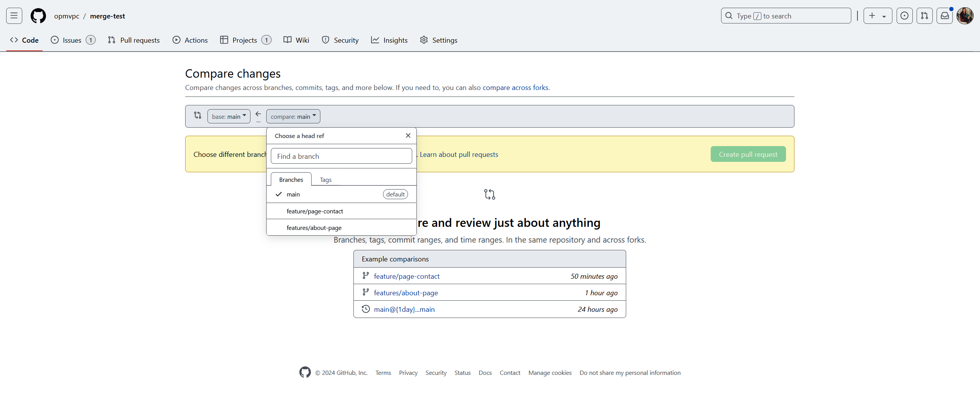Open the main@{1day}...main example comparison

point(404,309)
